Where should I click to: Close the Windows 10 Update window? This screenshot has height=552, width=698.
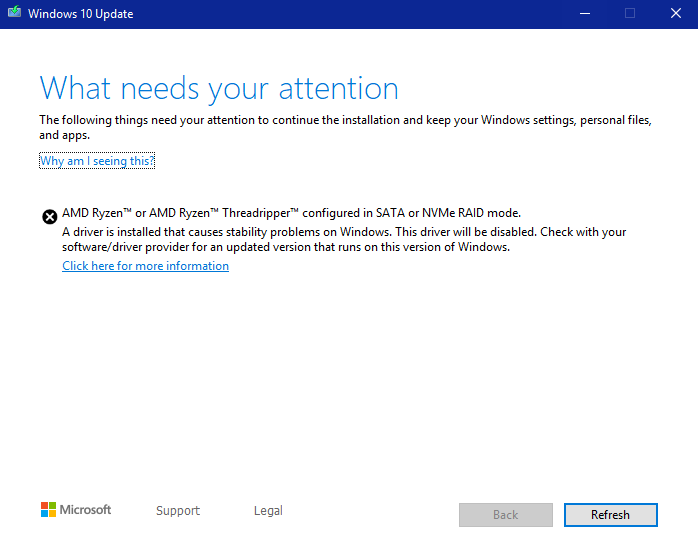675,14
